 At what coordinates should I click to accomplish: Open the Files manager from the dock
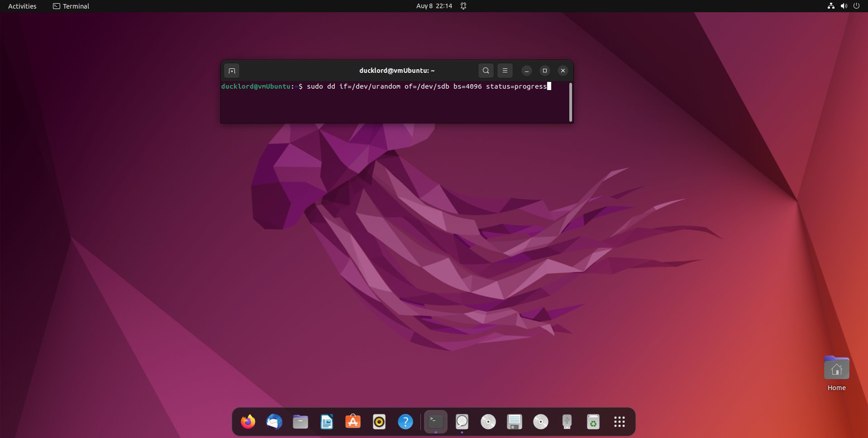pos(300,422)
